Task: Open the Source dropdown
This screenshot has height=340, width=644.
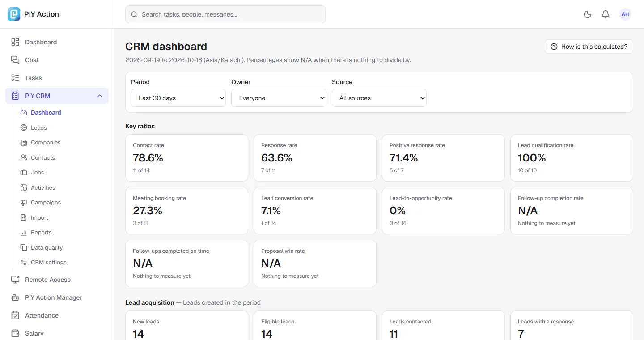Action: point(379,98)
